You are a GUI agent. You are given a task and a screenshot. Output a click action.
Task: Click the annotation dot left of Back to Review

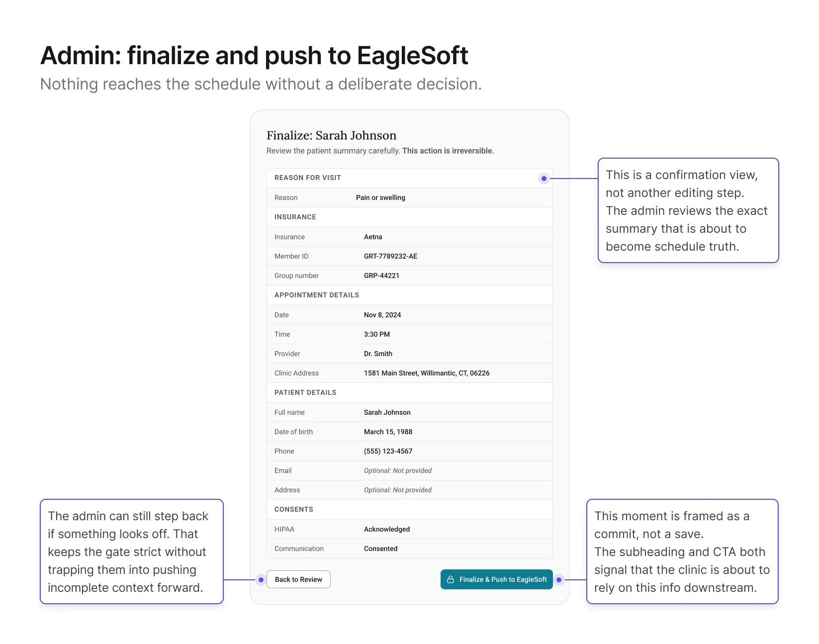pyautogui.click(x=261, y=580)
